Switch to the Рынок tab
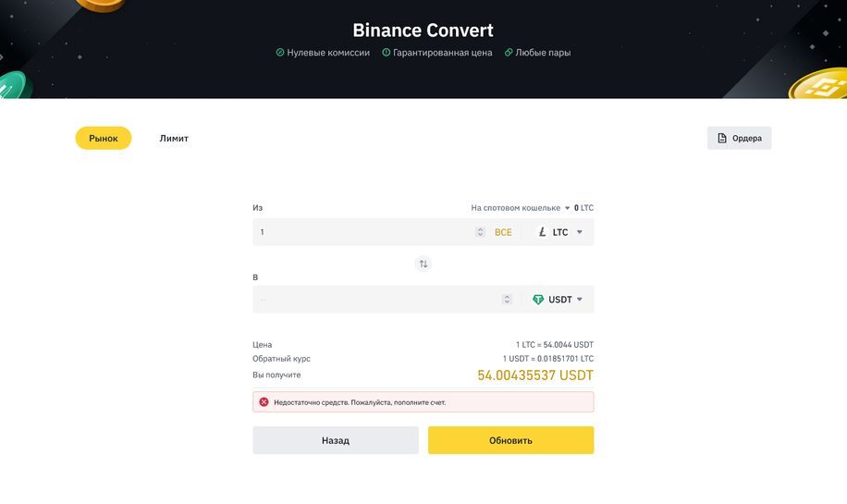The image size is (847, 504). 104,138
